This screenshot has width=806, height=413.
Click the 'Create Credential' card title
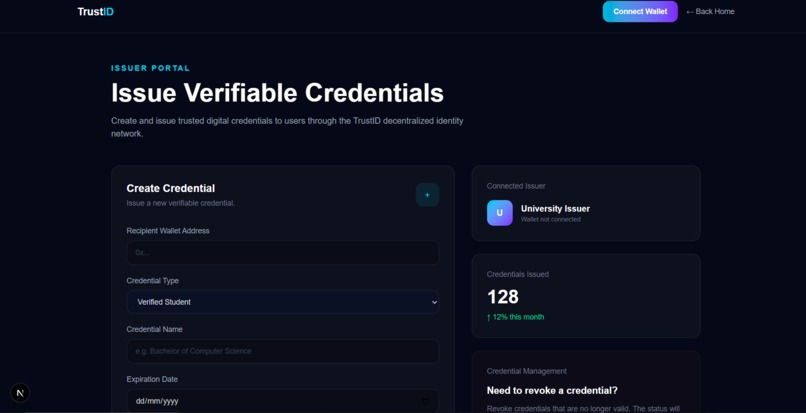click(171, 188)
